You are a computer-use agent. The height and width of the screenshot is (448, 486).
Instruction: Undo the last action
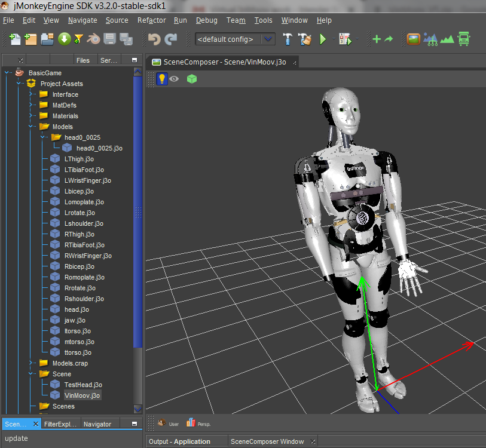tap(154, 39)
